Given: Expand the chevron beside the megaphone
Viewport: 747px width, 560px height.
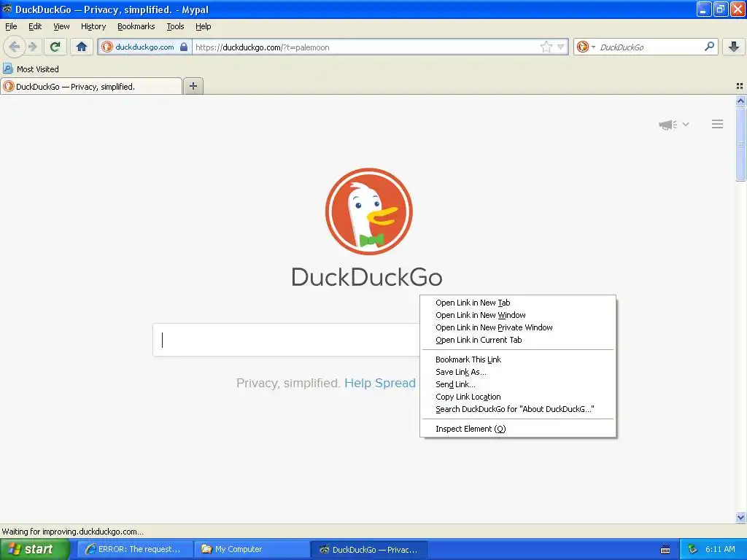Looking at the screenshot, I should point(686,124).
